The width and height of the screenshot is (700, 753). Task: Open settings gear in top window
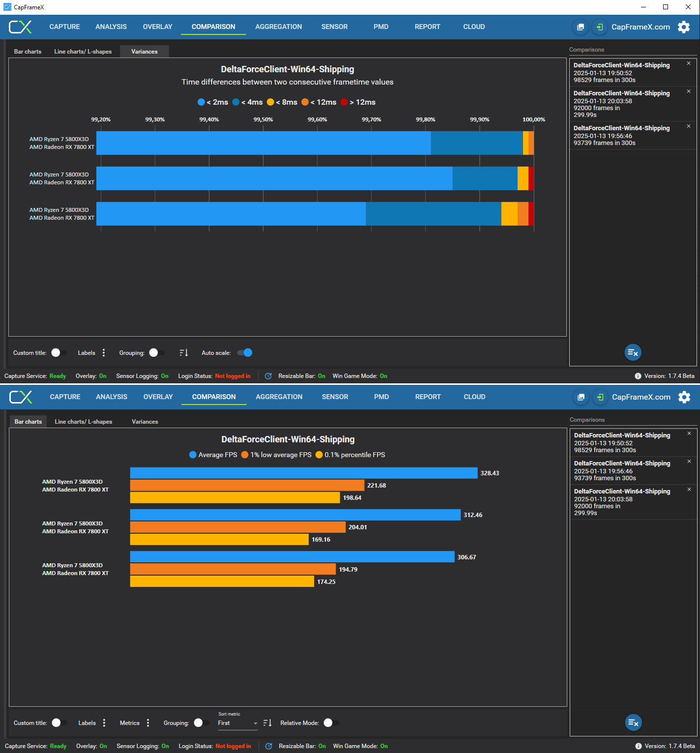coord(684,27)
